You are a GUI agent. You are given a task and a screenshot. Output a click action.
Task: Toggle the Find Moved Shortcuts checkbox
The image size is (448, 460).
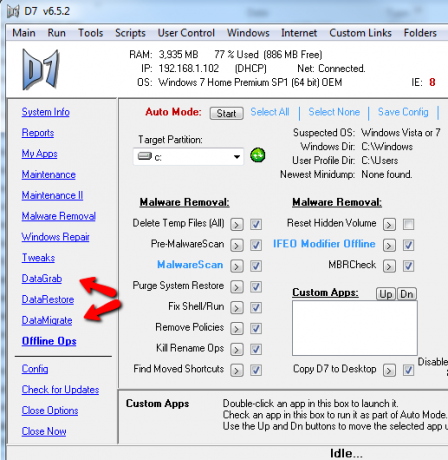click(256, 370)
